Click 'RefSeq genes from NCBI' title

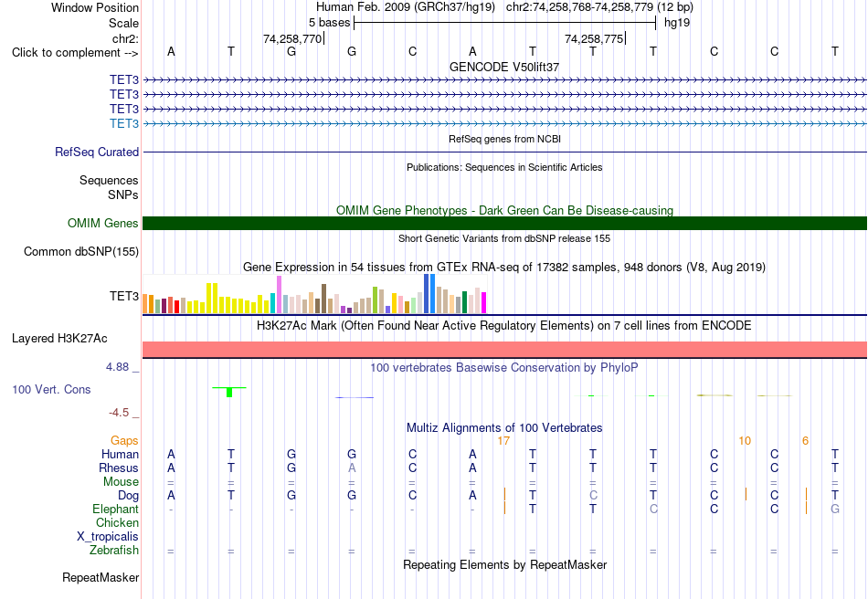coord(504,140)
